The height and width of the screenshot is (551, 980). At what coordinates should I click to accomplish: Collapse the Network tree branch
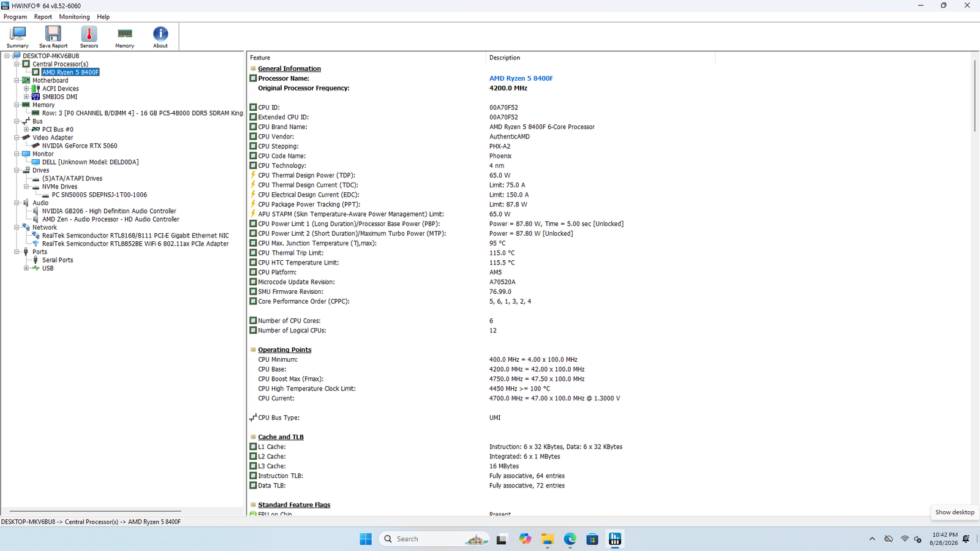(17, 227)
